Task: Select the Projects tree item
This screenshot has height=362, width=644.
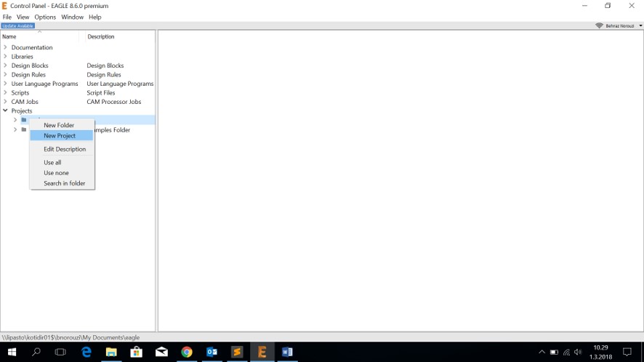Action: 22,110
